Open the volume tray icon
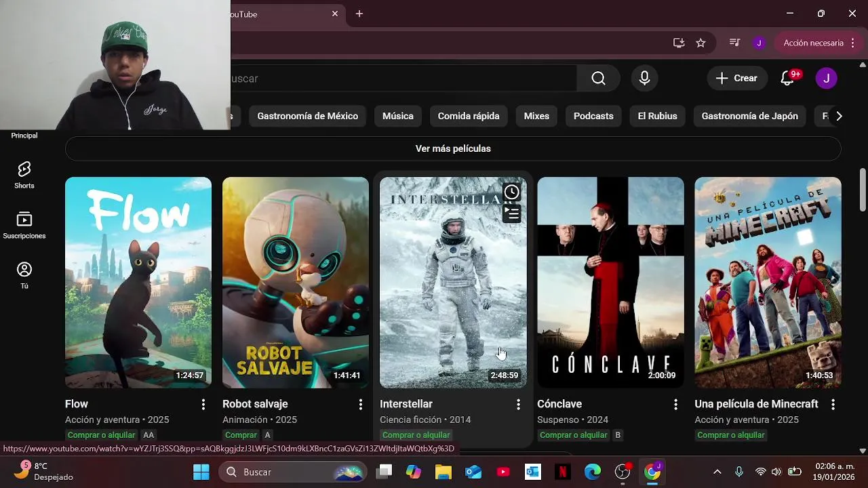The image size is (868, 488). 776,472
